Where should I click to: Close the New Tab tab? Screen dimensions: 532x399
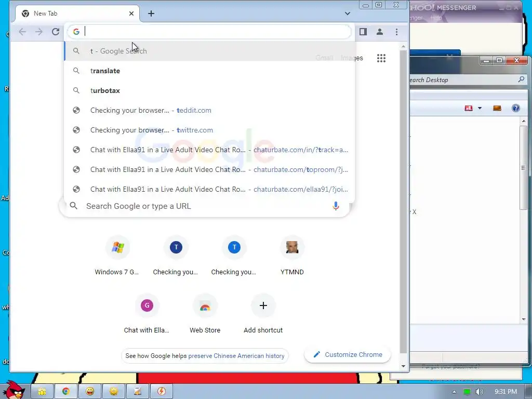point(131,14)
